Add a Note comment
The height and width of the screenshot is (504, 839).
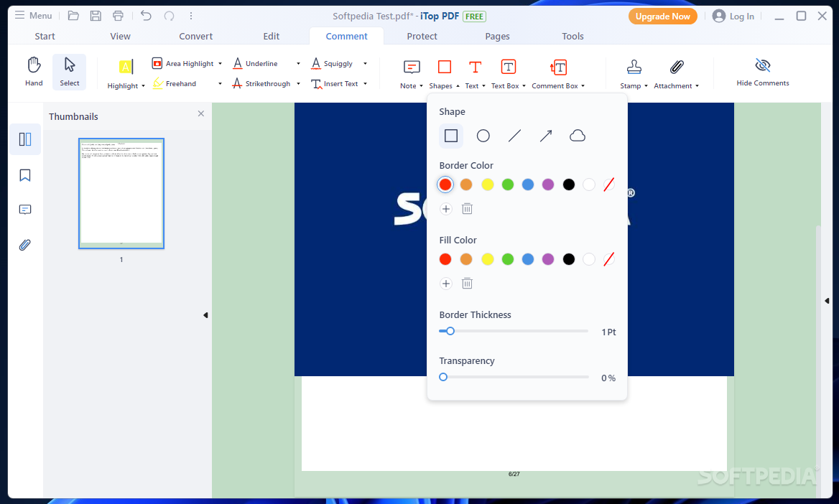pos(411,67)
